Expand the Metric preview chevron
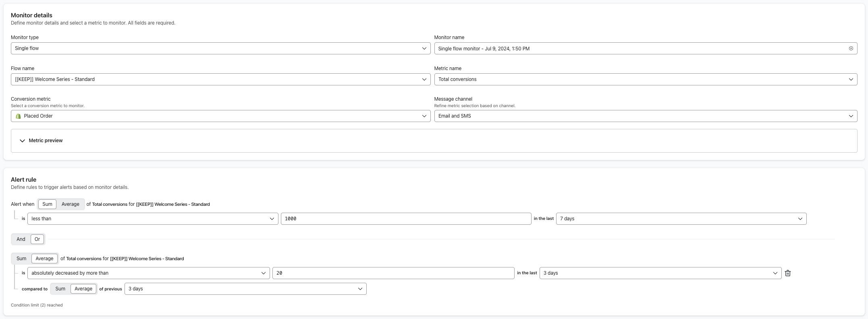Image resolution: width=868 pixels, height=319 pixels. click(23, 141)
